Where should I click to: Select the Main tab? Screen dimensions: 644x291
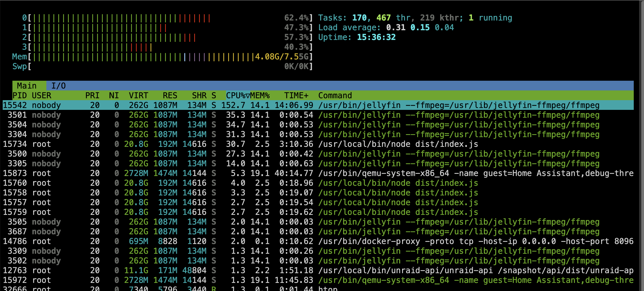coord(27,86)
